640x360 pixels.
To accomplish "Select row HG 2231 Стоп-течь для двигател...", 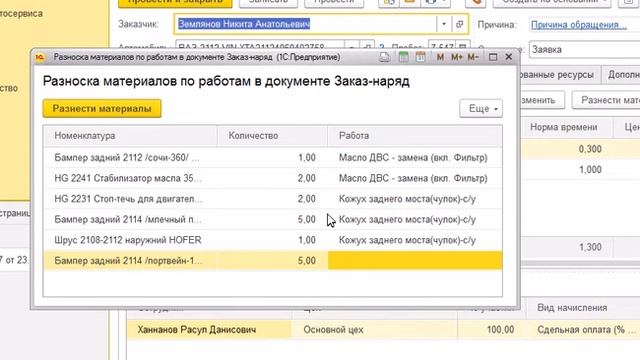I will [273, 199].
